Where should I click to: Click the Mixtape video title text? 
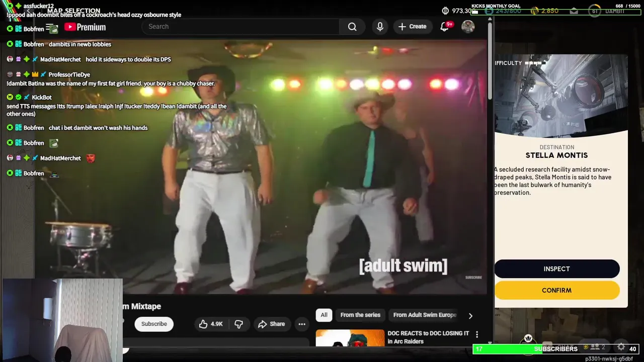[142, 306]
